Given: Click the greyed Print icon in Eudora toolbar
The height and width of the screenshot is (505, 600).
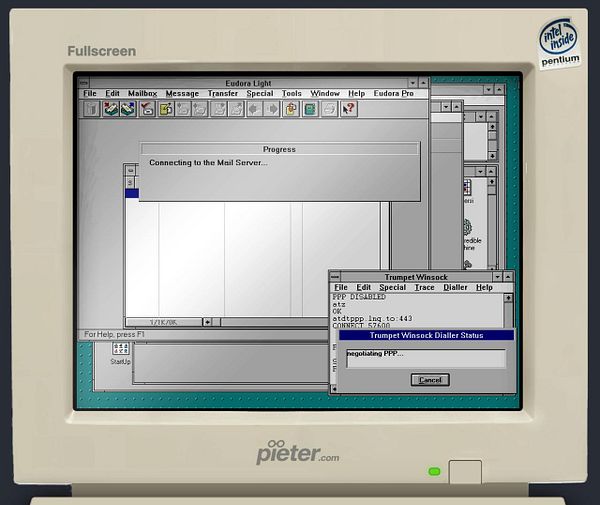Looking at the screenshot, I should coord(329,109).
